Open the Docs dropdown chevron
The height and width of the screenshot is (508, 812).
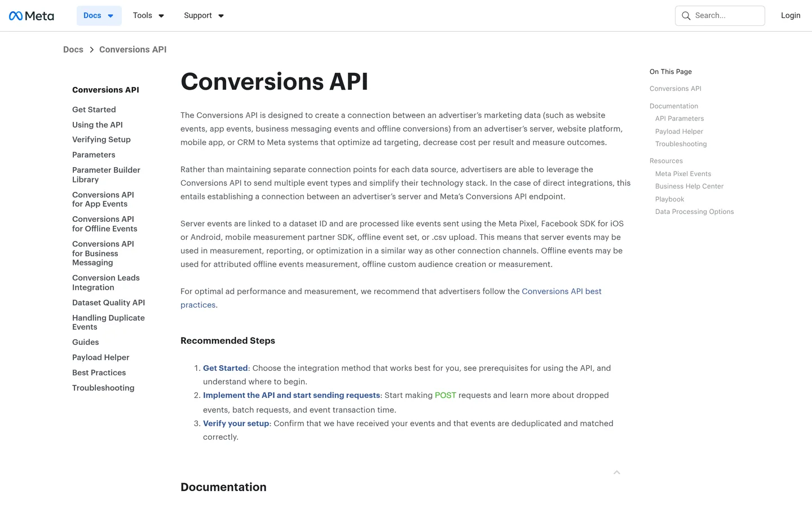[x=111, y=16]
